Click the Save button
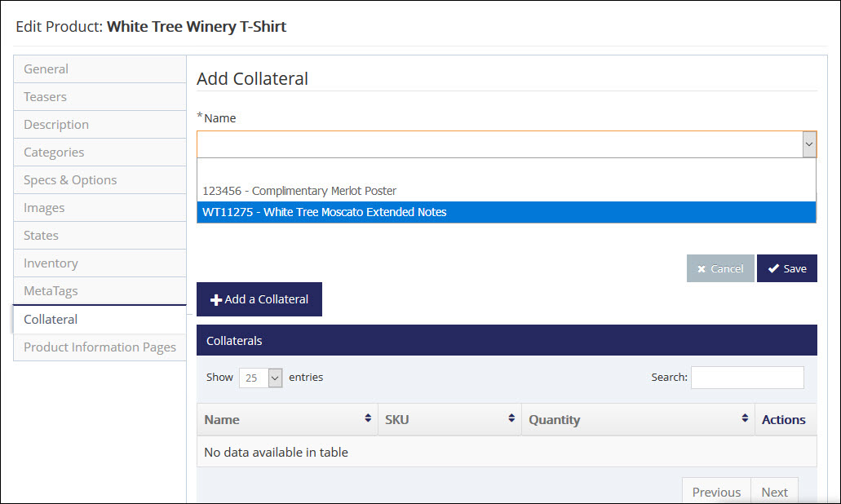 click(x=786, y=268)
